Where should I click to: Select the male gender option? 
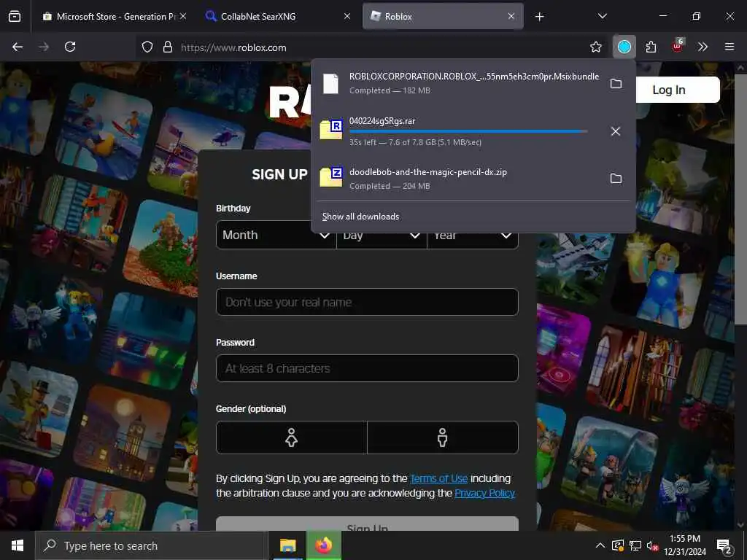[x=443, y=437]
